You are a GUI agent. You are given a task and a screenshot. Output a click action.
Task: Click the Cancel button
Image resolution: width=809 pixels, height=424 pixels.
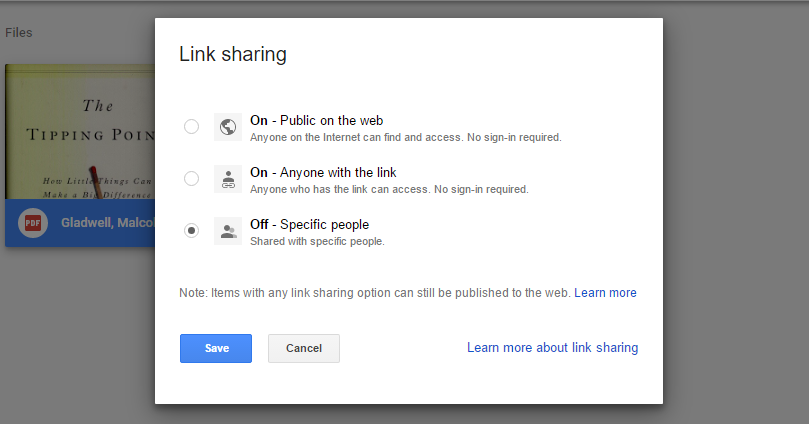click(x=304, y=348)
